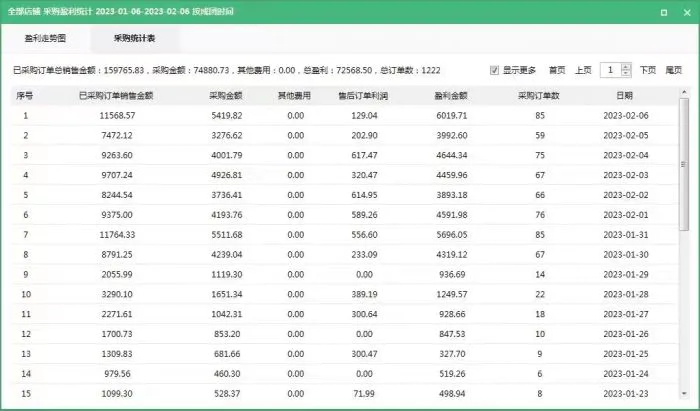Image resolution: width=700 pixels, height=411 pixels.
Task: Click the page number input field
Action: coord(609,70)
